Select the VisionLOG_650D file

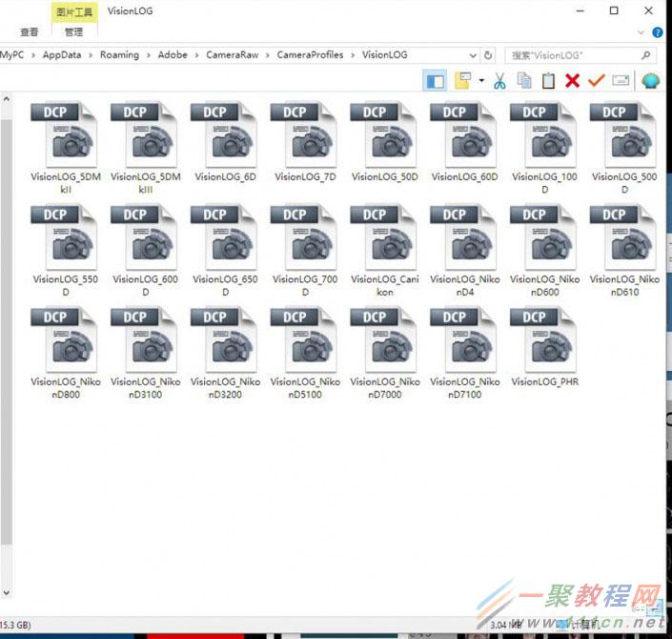click(x=225, y=251)
